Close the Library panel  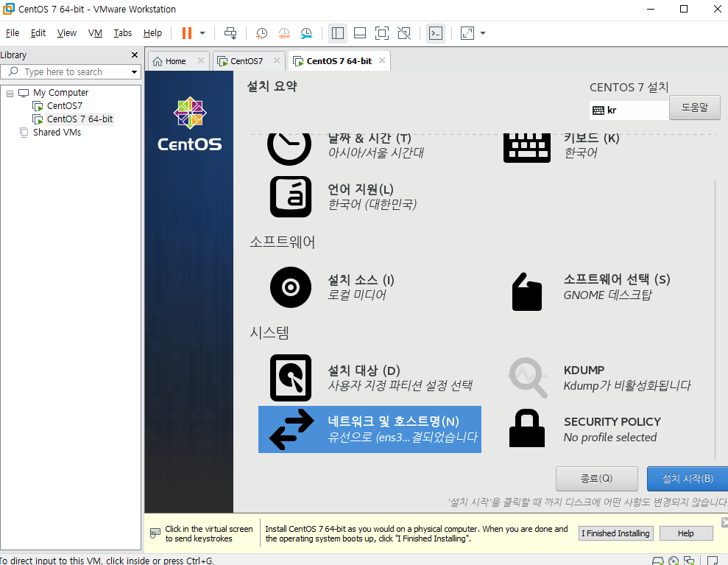click(135, 55)
